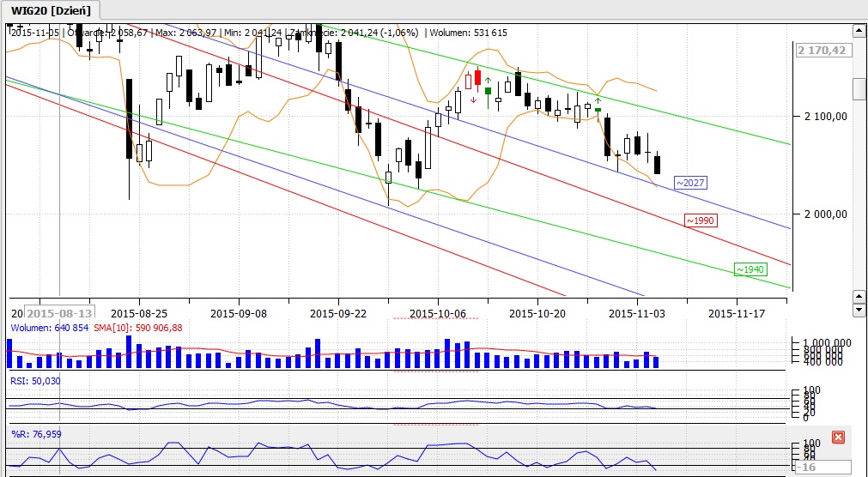Click the red down arrow signal marker
This screenshot has height=477, width=868.
(473, 100)
